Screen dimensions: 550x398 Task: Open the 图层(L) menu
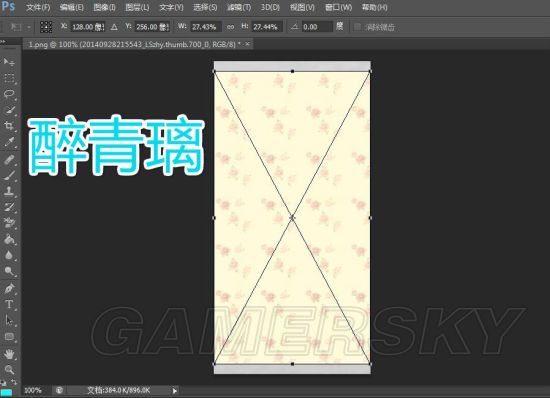[x=137, y=7]
